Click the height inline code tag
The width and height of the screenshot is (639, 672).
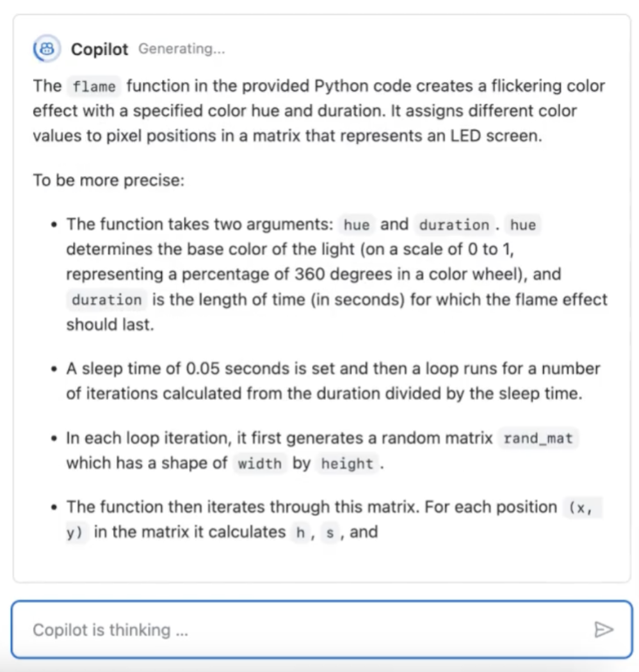(x=347, y=463)
